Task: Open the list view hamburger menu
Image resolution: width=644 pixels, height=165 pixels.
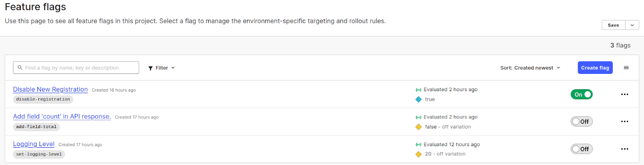Action: click(626, 68)
